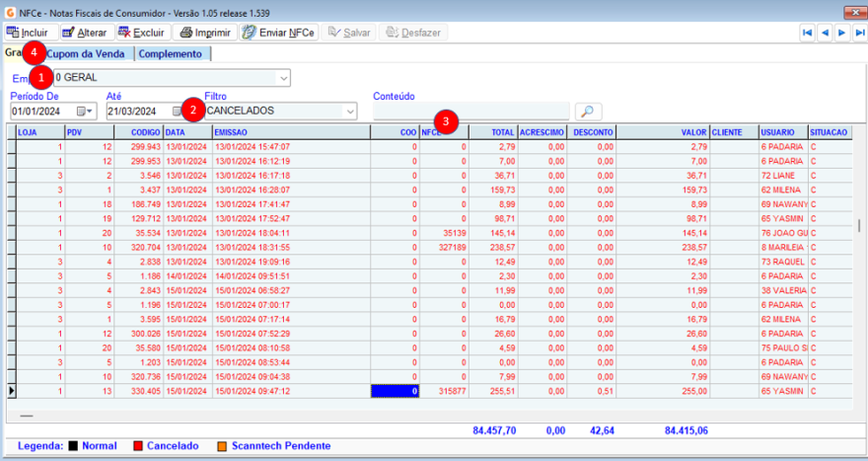Image resolution: width=868 pixels, height=461 pixels.
Task: Sort by the CODIGO column header
Action: click(139, 132)
